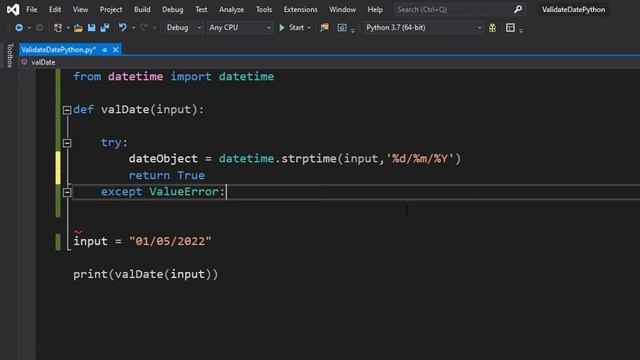Open the Analyze menu
Image resolution: width=640 pixels, height=360 pixels.
(231, 9)
